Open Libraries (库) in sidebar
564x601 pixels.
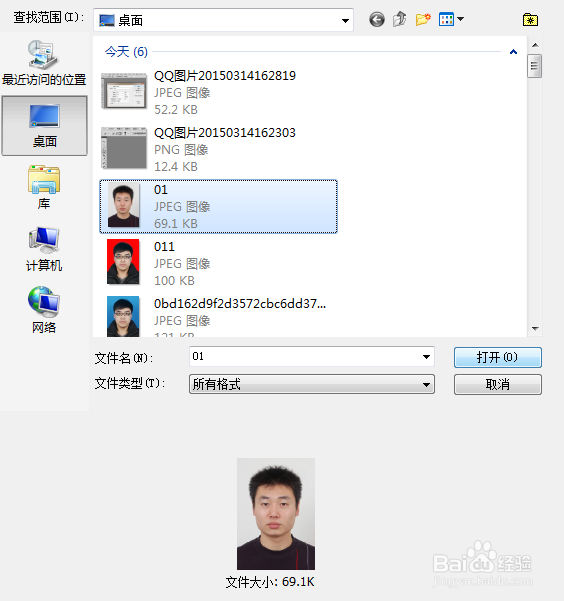coord(44,188)
